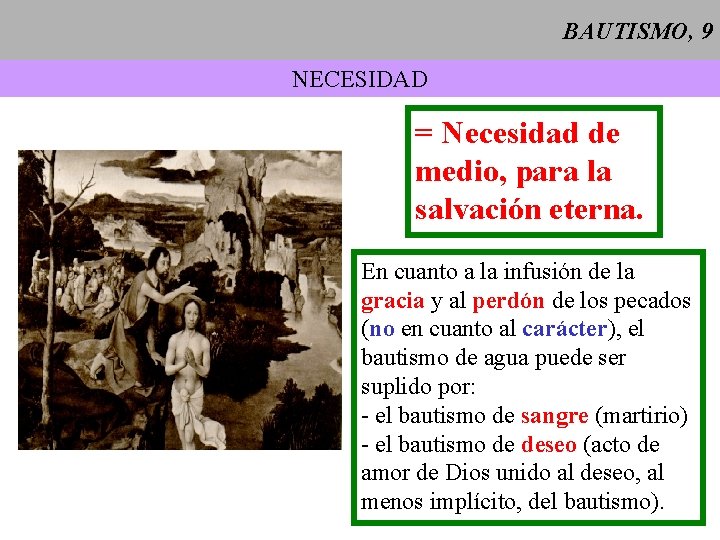Click the line 'En cuanto a la infusión de la'
The image size is (720, 540).
coord(498,271)
